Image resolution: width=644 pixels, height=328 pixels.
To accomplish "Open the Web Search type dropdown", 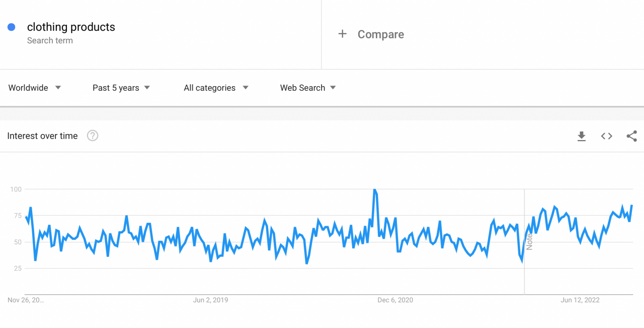I will [307, 88].
